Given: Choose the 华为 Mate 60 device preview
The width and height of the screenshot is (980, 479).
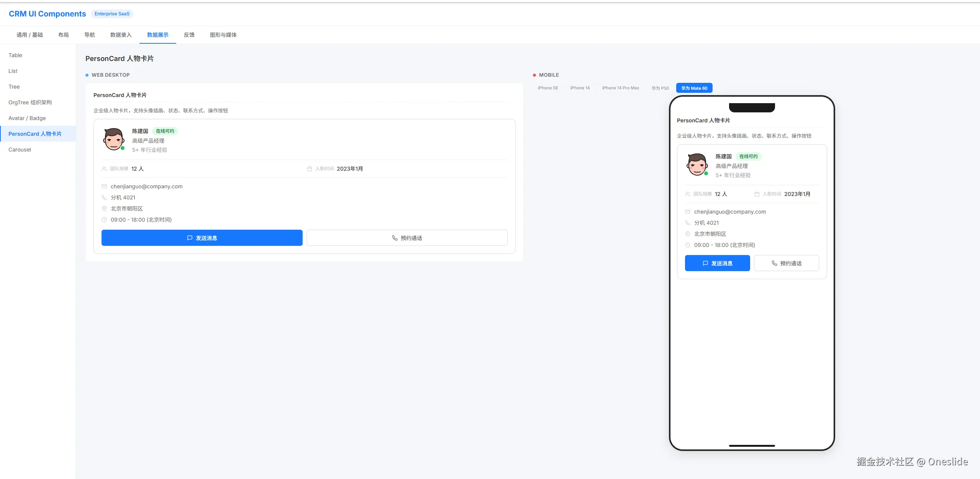Looking at the screenshot, I should click(x=694, y=88).
